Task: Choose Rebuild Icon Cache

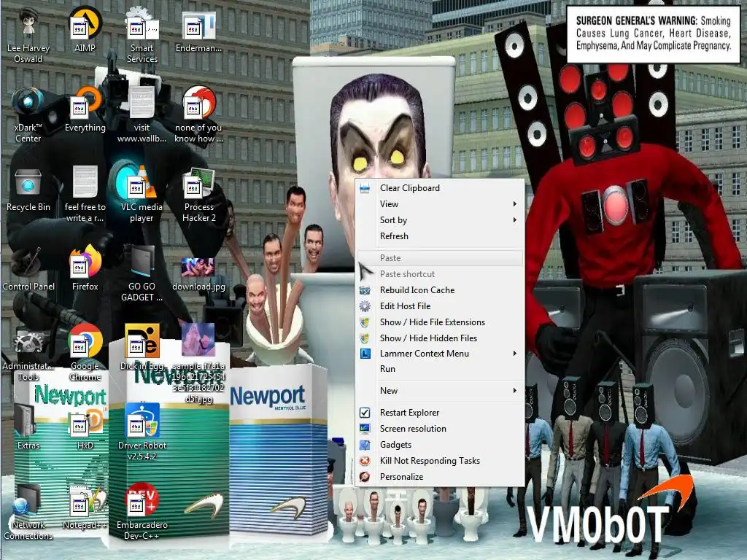Action: 440,290
